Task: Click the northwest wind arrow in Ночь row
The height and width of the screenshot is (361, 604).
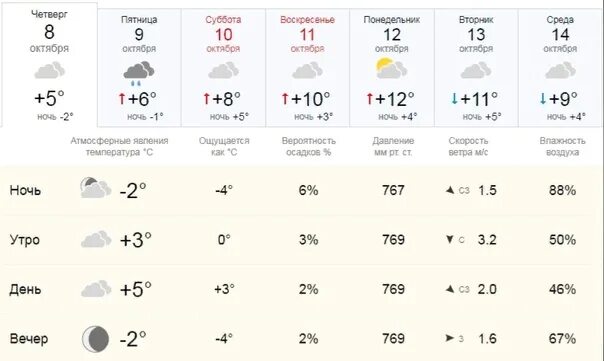Action: click(450, 190)
